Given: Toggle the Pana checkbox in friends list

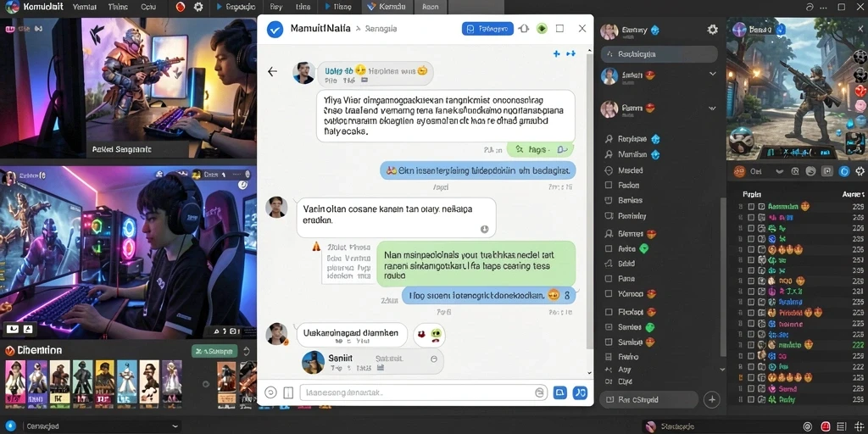Looking at the screenshot, I should point(609,279).
